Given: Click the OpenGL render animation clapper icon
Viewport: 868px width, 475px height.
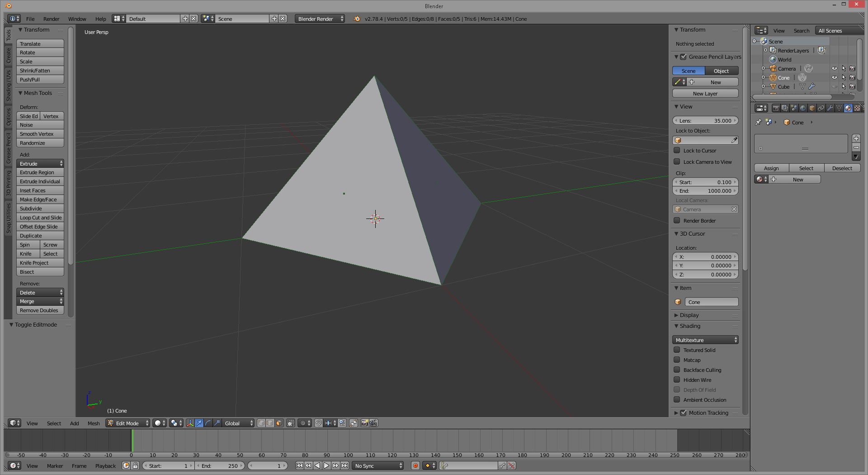Looking at the screenshot, I should [373, 423].
